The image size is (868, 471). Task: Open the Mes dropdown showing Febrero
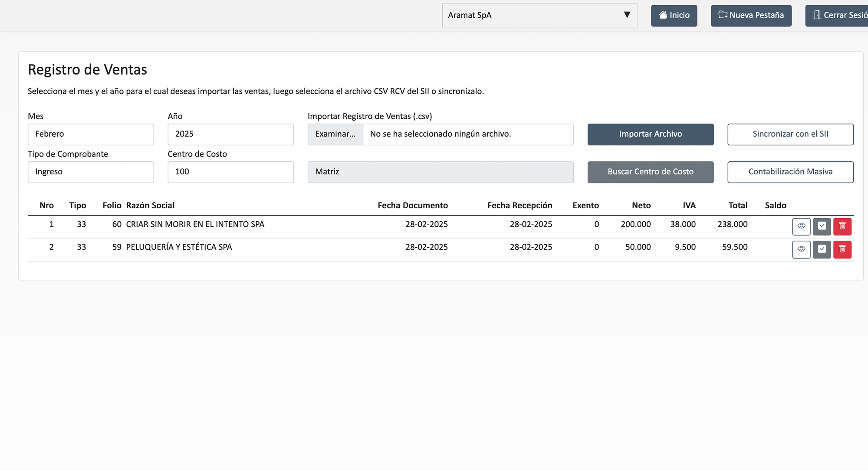91,134
